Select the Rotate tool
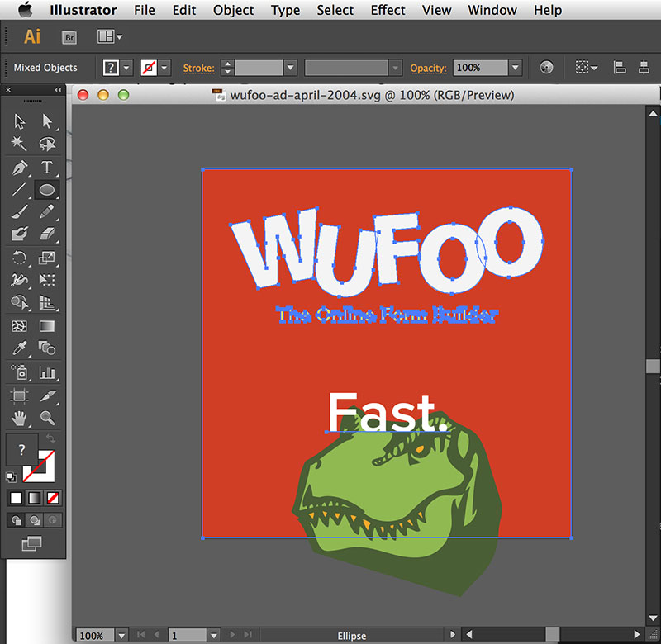 point(19,258)
